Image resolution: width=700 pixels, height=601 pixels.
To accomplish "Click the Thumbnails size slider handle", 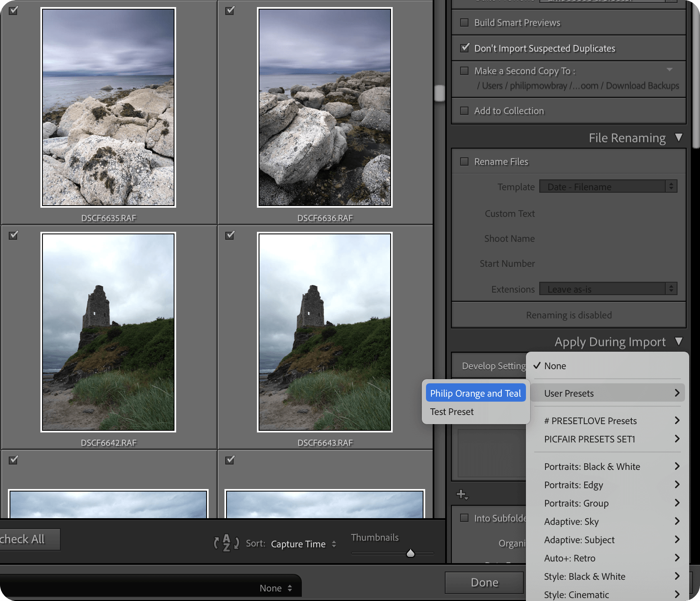I will point(411,553).
